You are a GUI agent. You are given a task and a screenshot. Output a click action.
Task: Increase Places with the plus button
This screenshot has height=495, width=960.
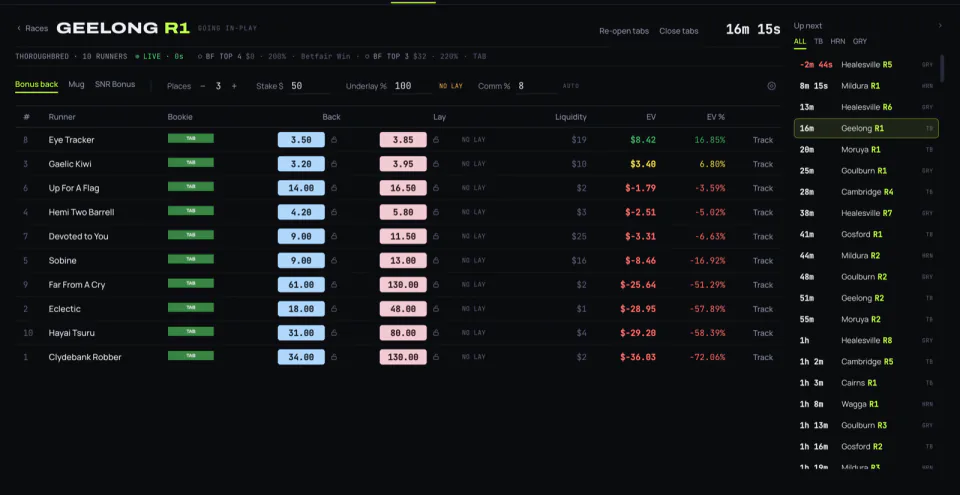pos(234,86)
